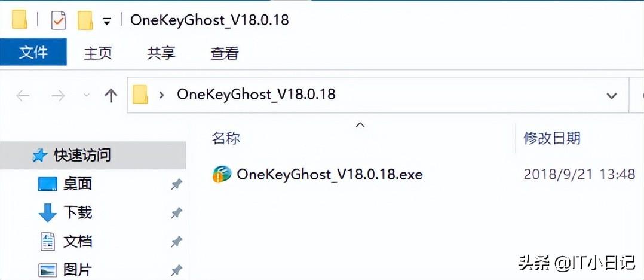Switch to the 查看 ribbon tab
This screenshot has height=280, width=644.
[x=224, y=53]
